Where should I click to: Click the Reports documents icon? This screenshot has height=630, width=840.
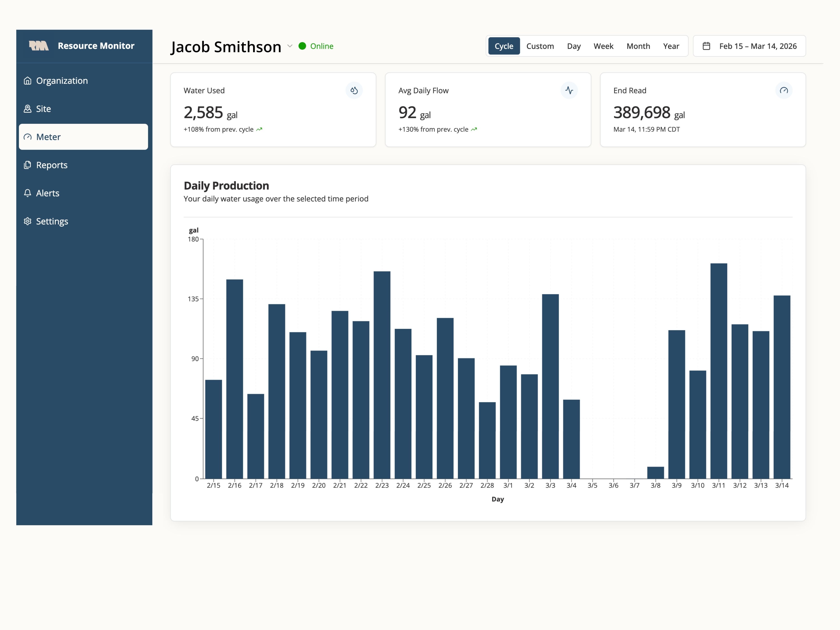click(27, 165)
